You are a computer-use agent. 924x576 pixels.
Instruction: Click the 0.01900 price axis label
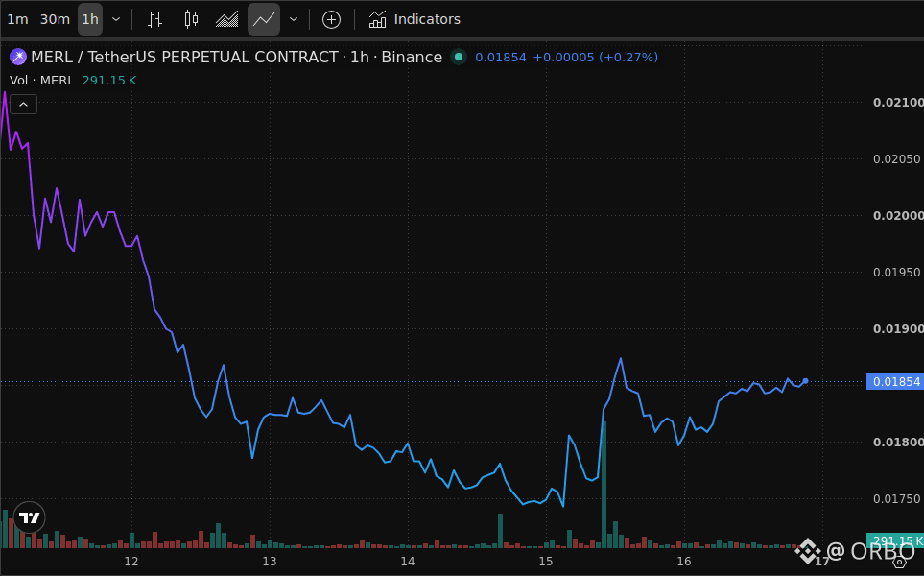pos(898,328)
